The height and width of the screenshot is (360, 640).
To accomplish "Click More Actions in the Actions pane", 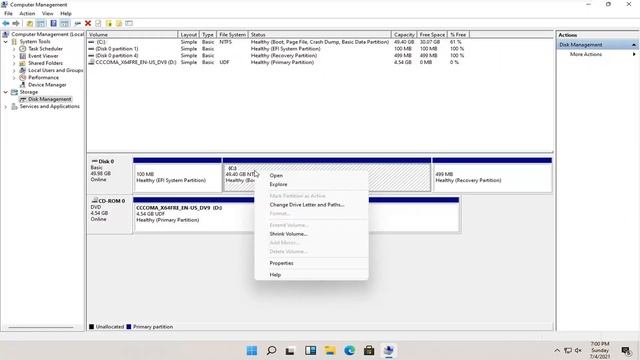I will point(586,54).
